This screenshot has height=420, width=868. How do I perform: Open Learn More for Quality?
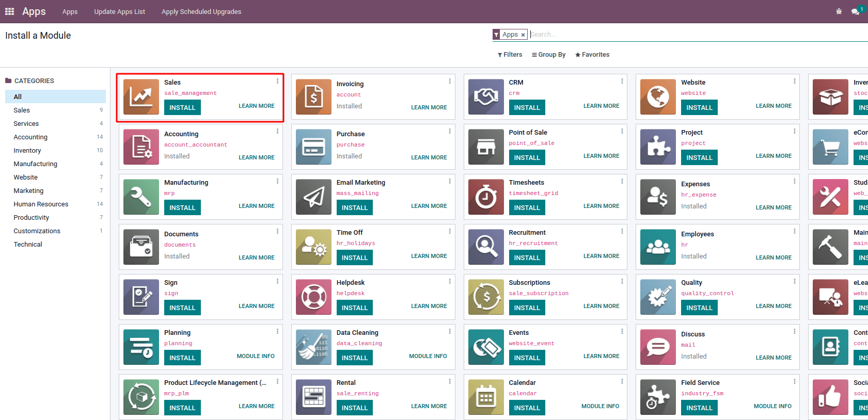774,306
